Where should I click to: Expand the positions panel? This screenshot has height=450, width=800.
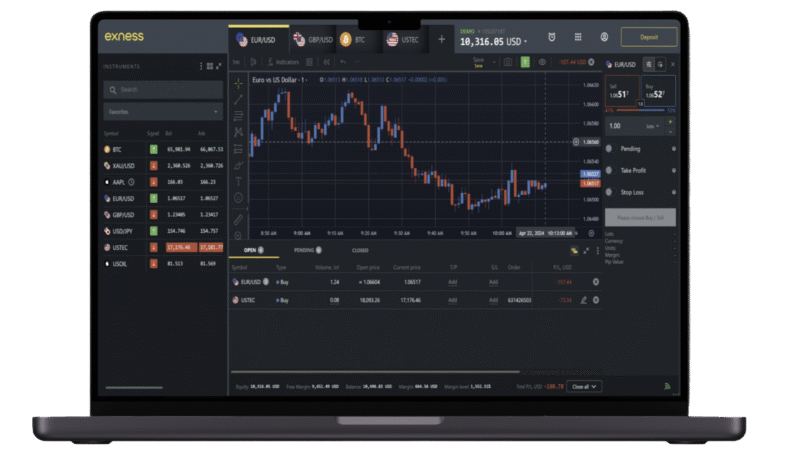586,251
